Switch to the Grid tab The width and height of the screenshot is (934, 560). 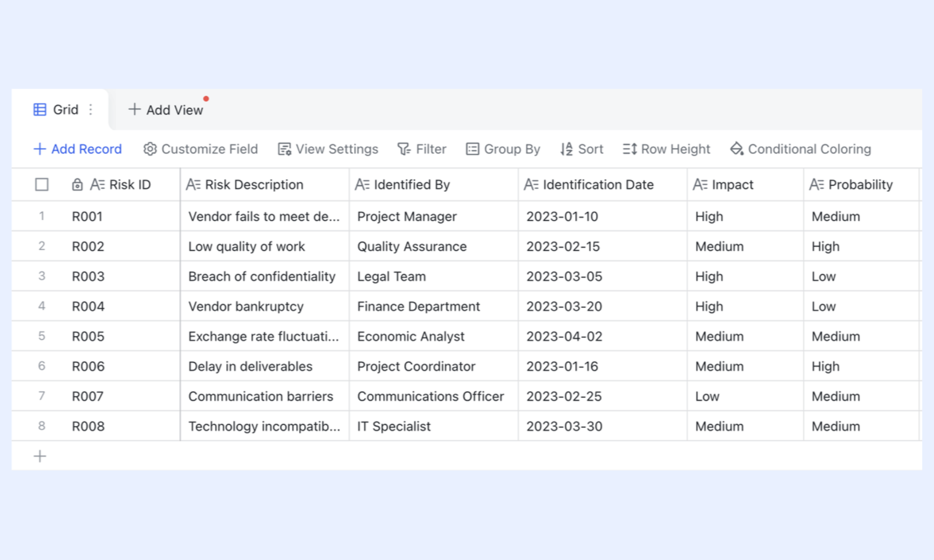click(x=60, y=110)
